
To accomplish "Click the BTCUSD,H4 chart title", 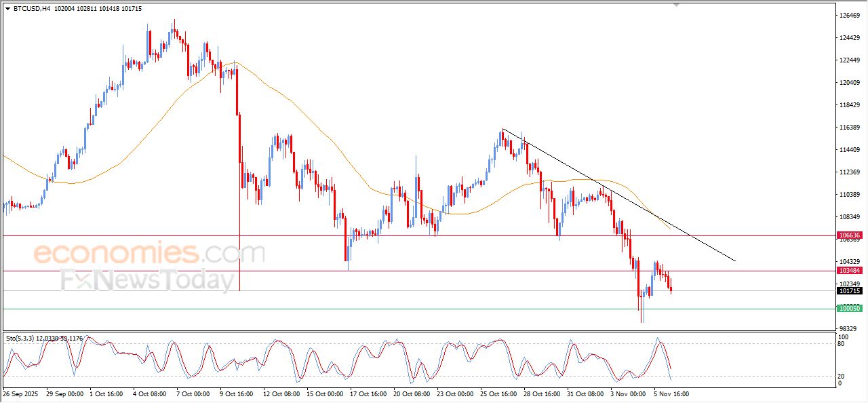I will pos(32,8).
